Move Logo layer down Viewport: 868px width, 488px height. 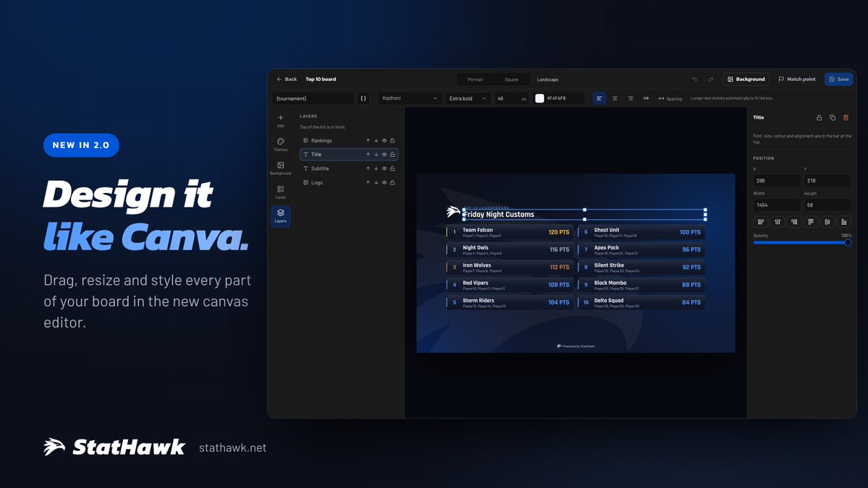coord(376,182)
